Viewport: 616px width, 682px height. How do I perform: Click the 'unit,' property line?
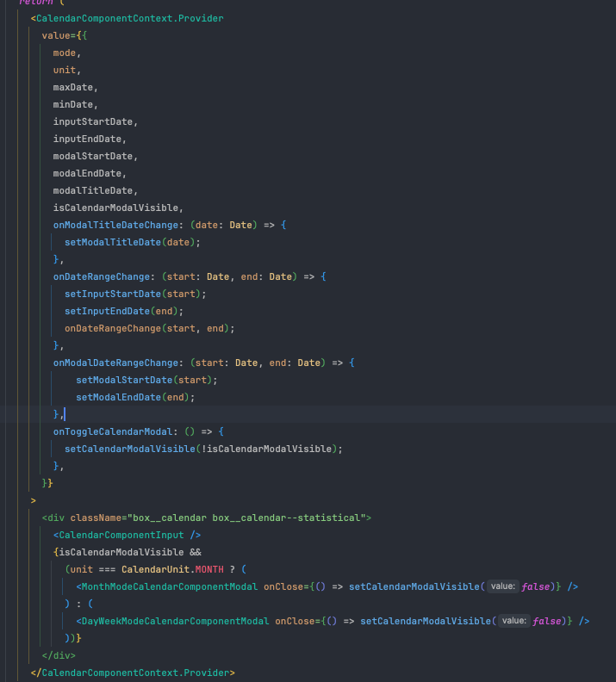(x=67, y=70)
